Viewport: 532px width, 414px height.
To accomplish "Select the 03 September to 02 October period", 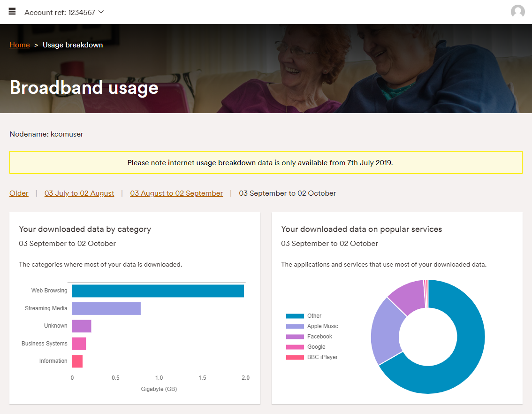I will [x=287, y=193].
